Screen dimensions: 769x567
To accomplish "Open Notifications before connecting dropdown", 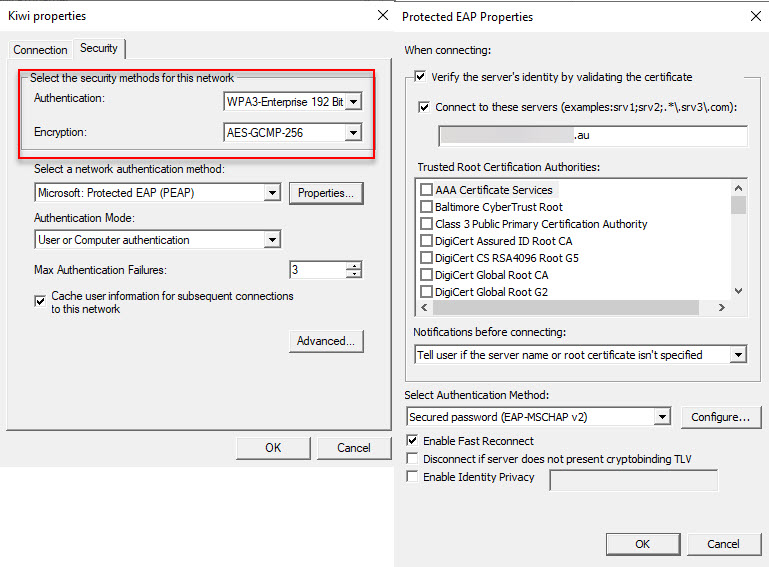I will [x=738, y=355].
